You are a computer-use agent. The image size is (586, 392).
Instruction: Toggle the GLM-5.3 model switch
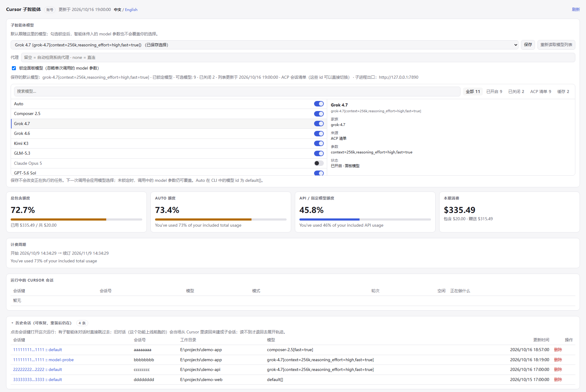click(x=319, y=153)
